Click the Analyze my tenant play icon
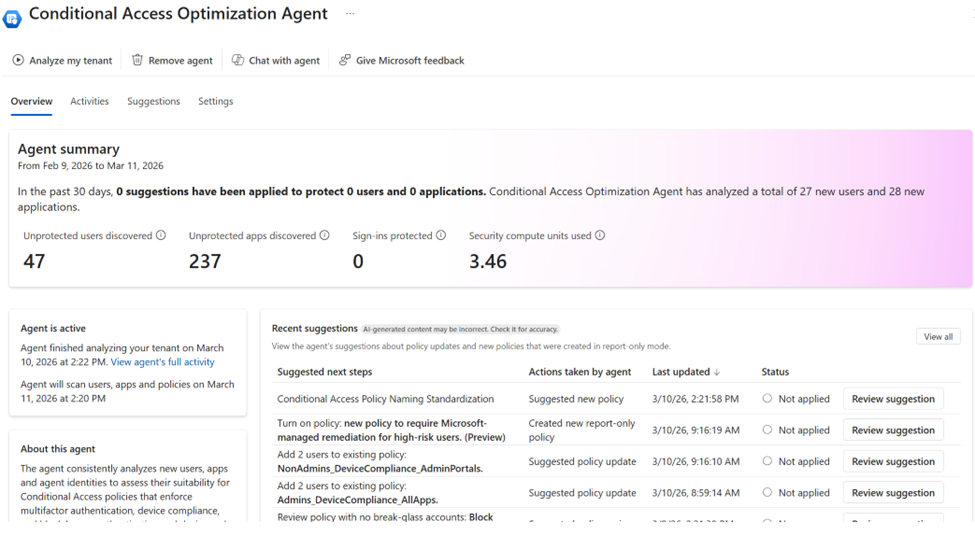Viewport: 975px width, 536px height. pyautogui.click(x=18, y=60)
